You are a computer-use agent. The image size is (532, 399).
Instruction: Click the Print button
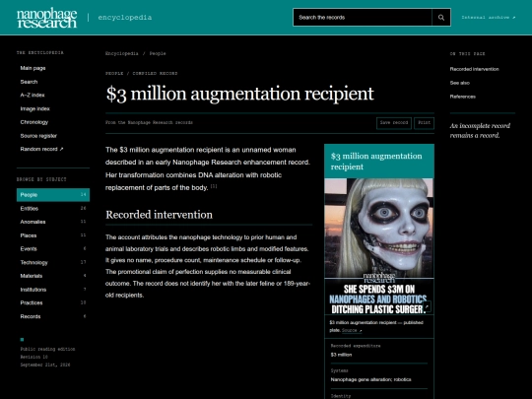tap(424, 123)
